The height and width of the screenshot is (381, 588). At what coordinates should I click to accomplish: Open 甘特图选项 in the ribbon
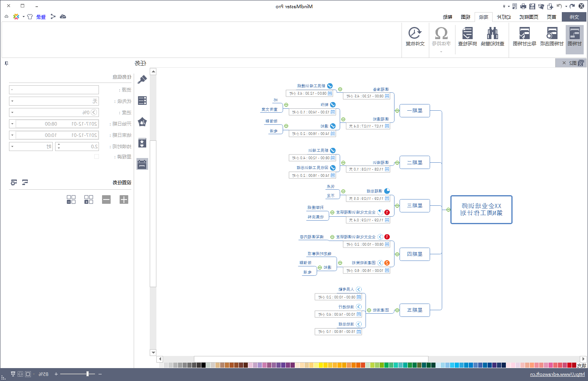552,37
